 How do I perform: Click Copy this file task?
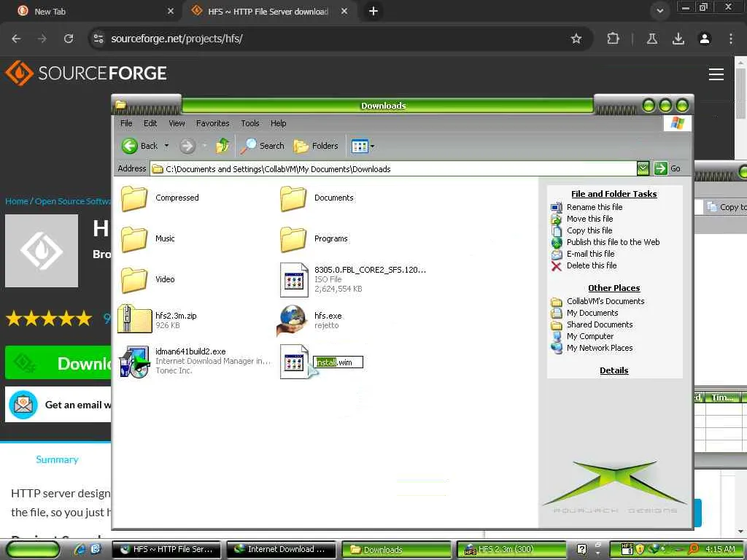[589, 230]
